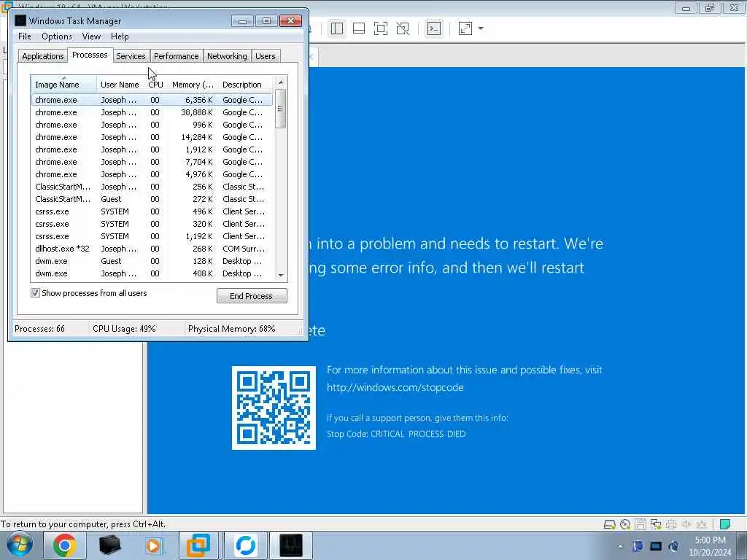The height and width of the screenshot is (560, 747).
Task: Open the blue circular arrows taskbar app
Action: click(245, 545)
